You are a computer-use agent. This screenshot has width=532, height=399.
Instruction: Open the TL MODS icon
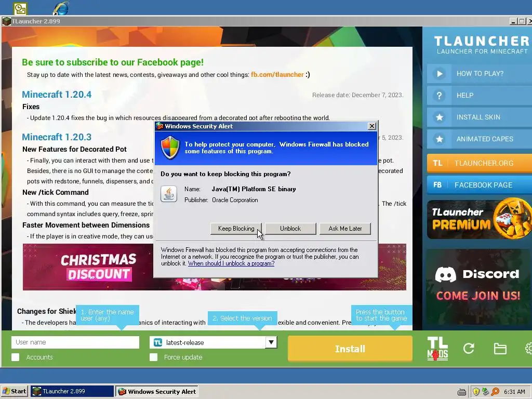coord(437,349)
